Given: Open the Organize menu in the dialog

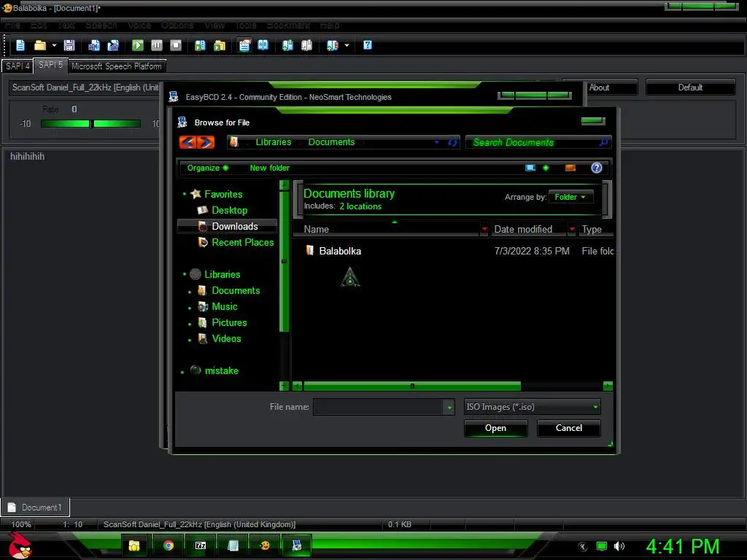Looking at the screenshot, I should [208, 168].
